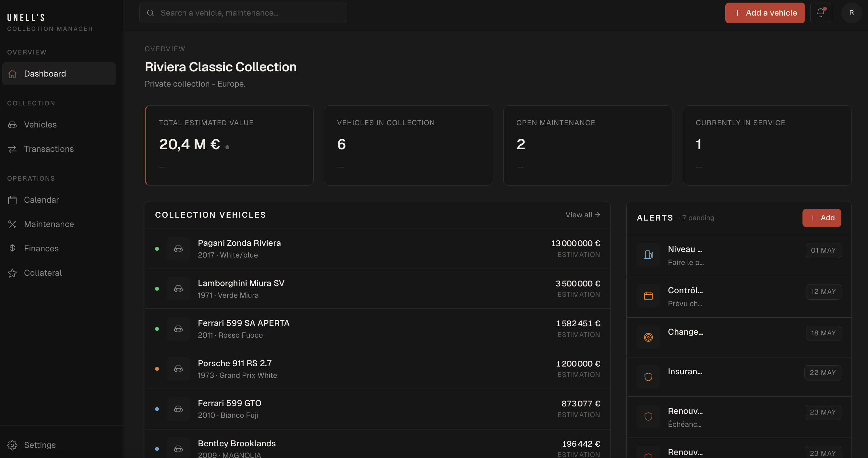Open Collateral from the sidebar
The image size is (868, 458).
coord(59,273)
